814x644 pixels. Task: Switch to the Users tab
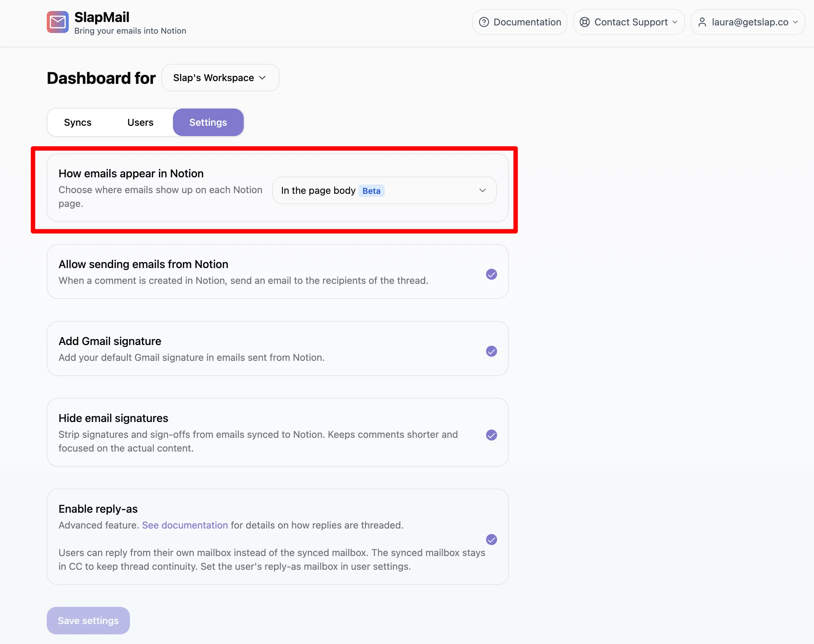point(140,123)
